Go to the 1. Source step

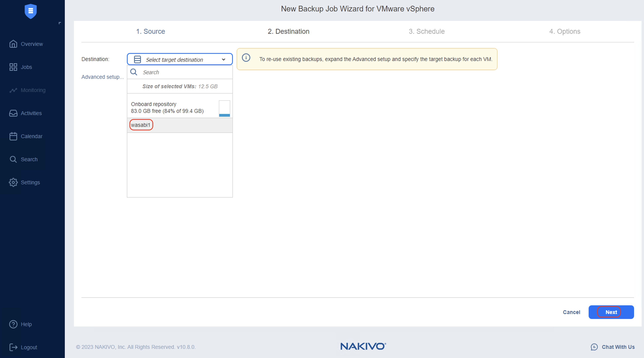tap(150, 31)
